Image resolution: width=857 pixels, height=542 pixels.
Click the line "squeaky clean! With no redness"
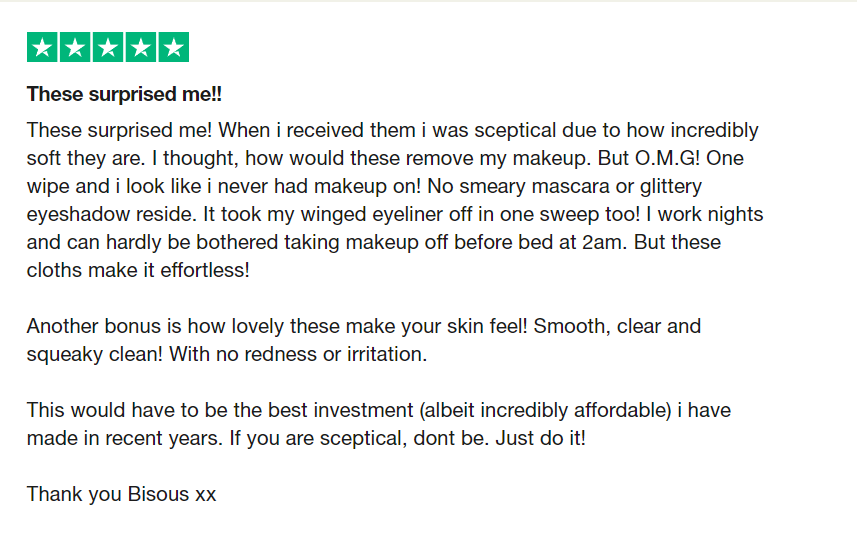click(x=226, y=354)
